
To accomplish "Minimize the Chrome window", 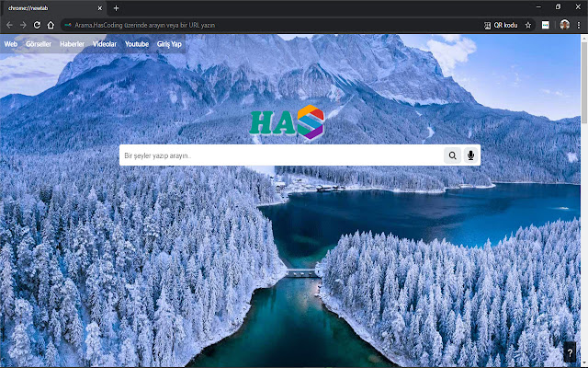I will 538,6.
